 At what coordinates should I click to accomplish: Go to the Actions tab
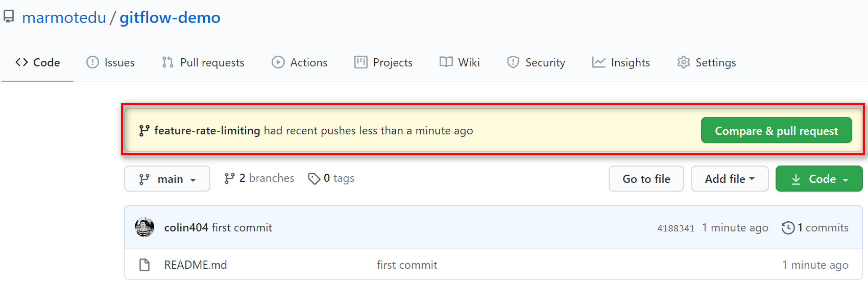tap(299, 62)
